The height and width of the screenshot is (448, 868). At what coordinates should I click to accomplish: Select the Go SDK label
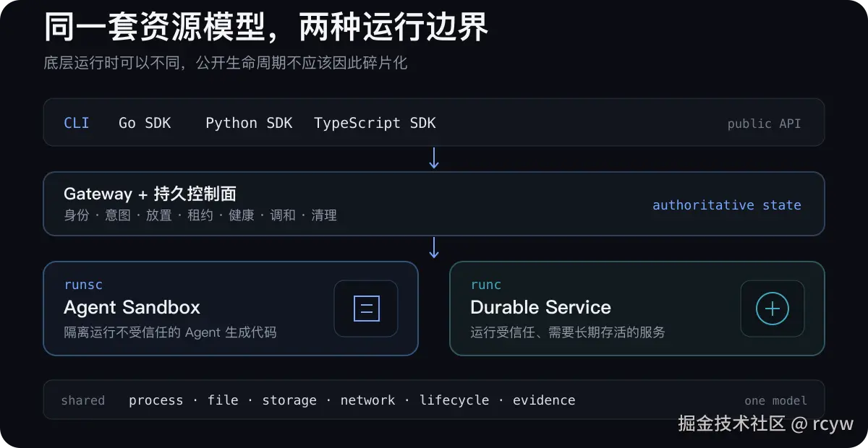coord(145,123)
